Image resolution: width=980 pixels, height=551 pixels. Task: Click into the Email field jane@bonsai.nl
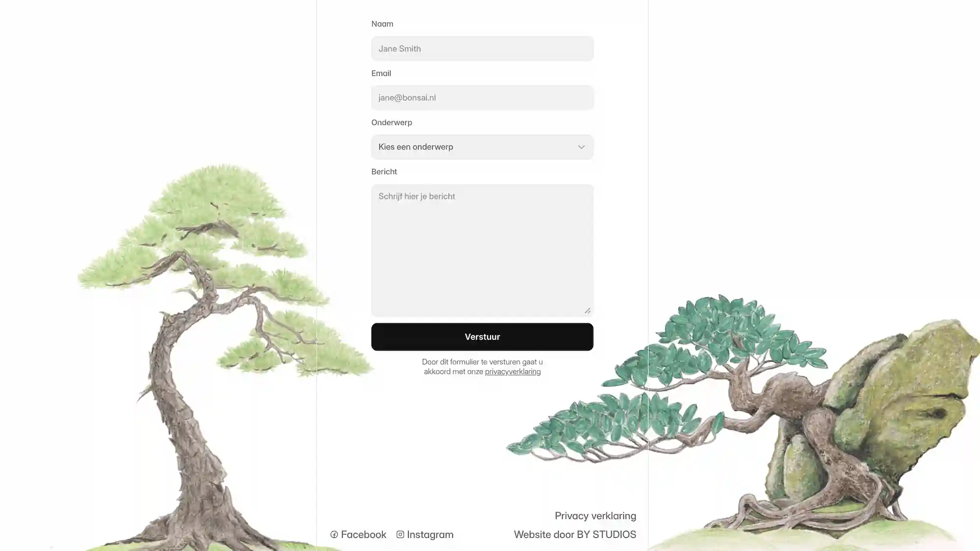point(482,97)
